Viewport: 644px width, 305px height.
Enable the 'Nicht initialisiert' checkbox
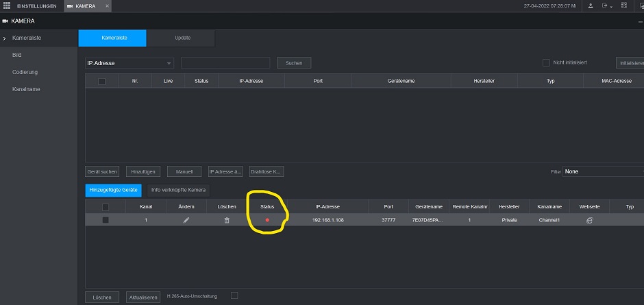tap(546, 62)
